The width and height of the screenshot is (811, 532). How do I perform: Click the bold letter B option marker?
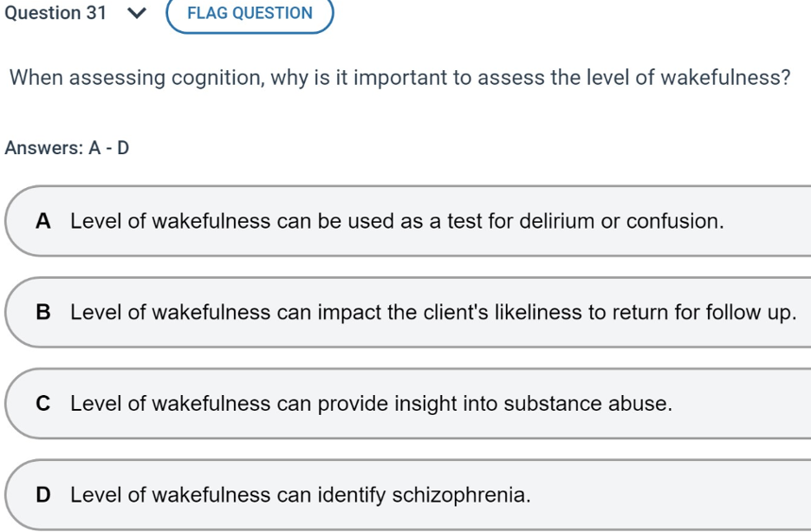coord(45,312)
